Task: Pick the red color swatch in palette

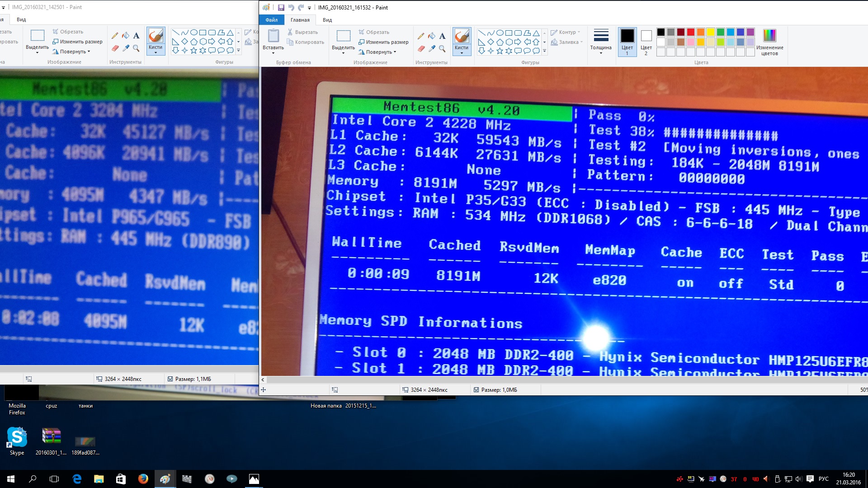Action: click(x=690, y=32)
